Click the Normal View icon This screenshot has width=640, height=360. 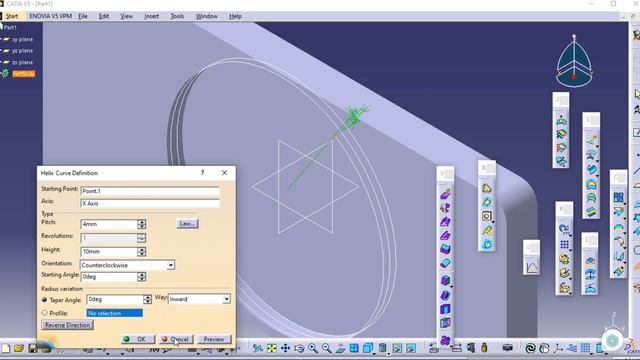tap(340, 348)
